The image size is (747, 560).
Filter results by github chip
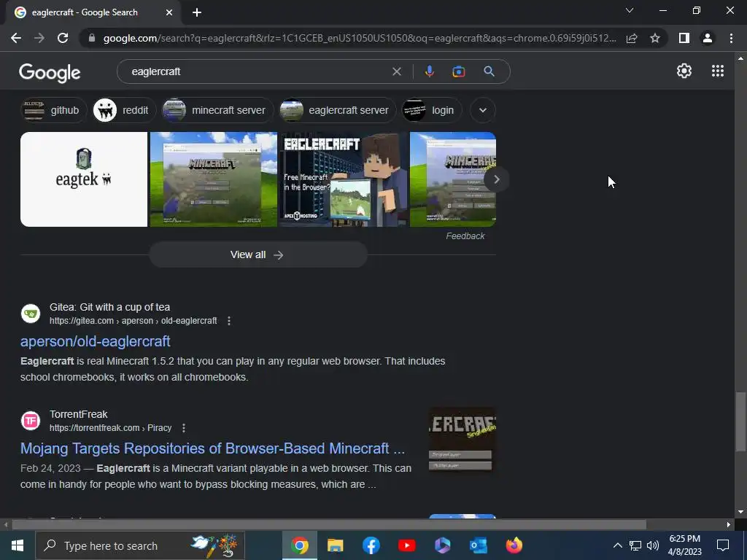coord(54,111)
